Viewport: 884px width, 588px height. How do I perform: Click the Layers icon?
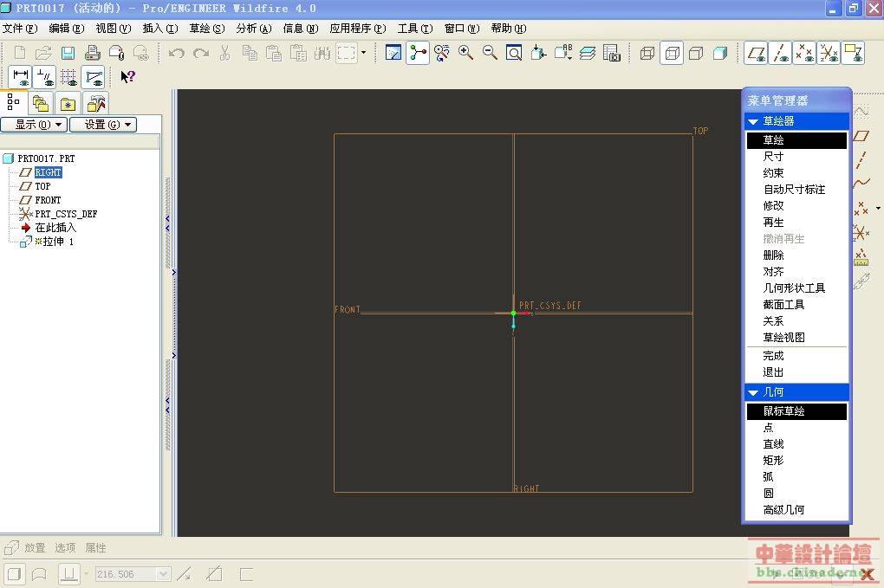tap(588, 53)
